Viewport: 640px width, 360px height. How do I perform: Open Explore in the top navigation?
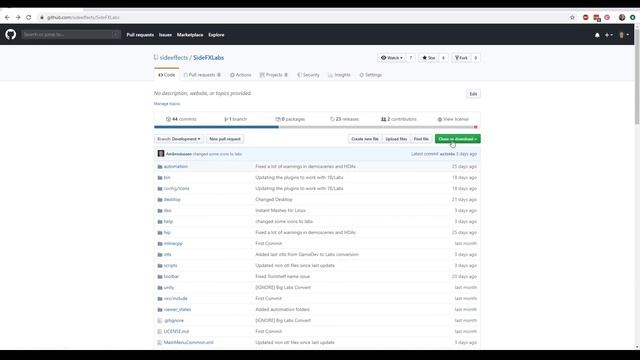click(216, 35)
